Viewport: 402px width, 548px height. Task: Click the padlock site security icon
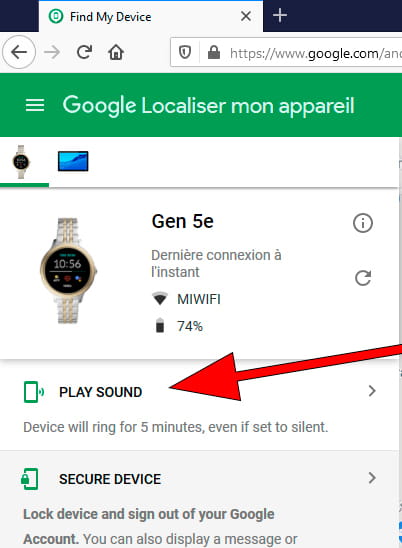pos(214,53)
